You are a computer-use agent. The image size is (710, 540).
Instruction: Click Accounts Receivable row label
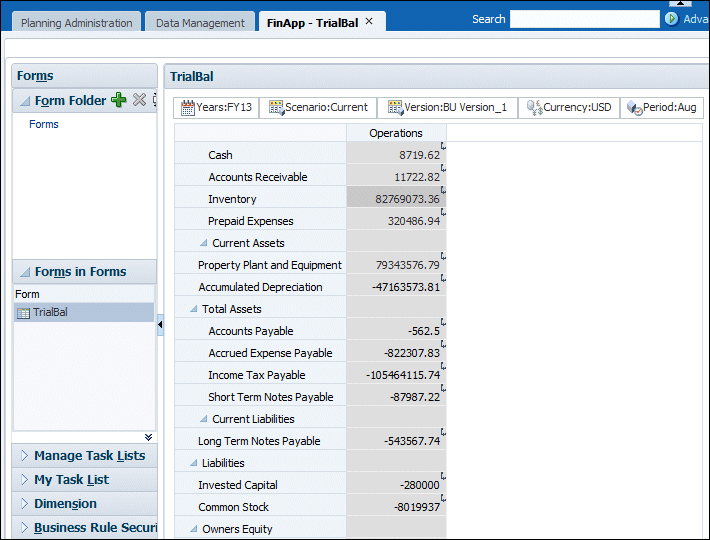tap(258, 177)
